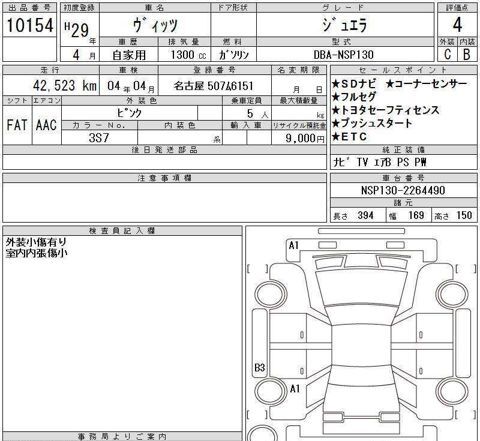Click lot number "10154"
This screenshot has width=480, height=441.
click(30, 25)
